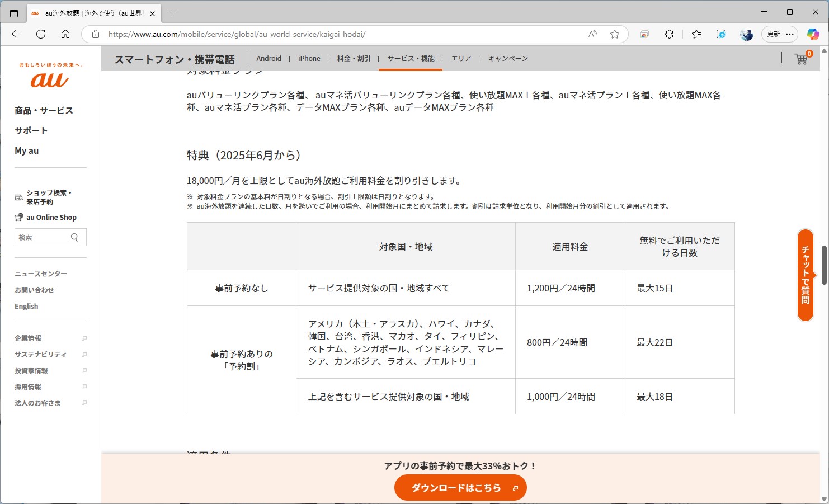Open the Extensions puzzle icon
Screen dimensions: 829x504
[669, 34]
